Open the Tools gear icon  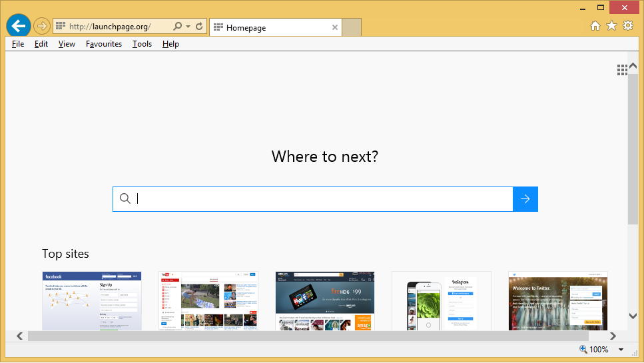[x=627, y=26]
